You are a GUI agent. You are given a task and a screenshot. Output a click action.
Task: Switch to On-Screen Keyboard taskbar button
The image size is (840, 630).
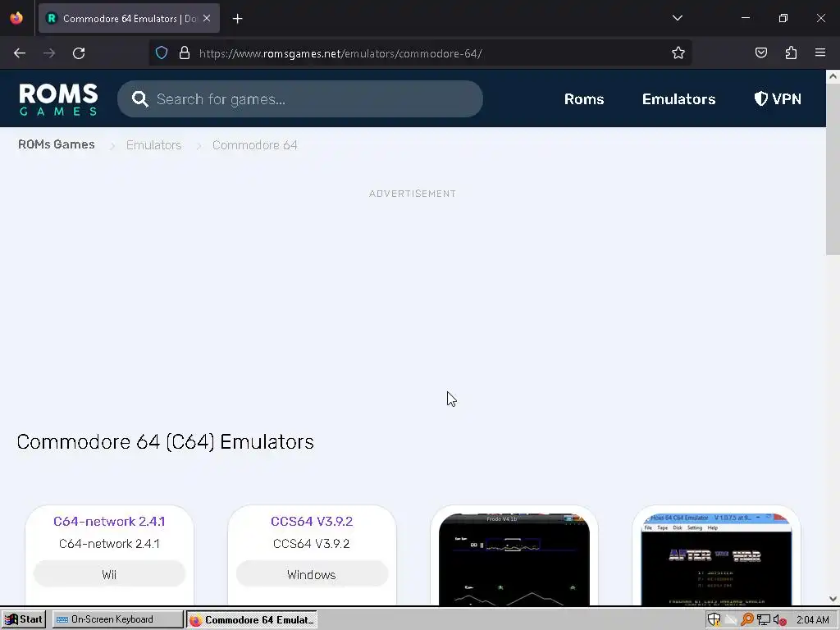[x=118, y=619]
